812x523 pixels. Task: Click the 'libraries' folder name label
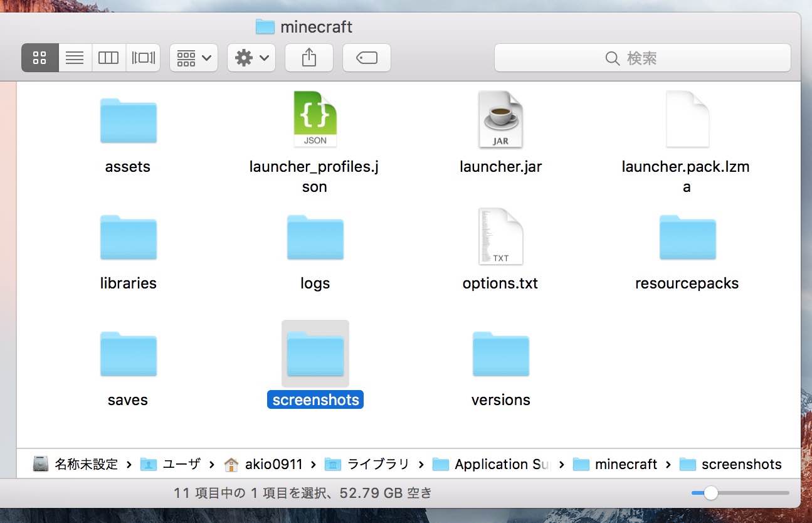click(x=128, y=283)
